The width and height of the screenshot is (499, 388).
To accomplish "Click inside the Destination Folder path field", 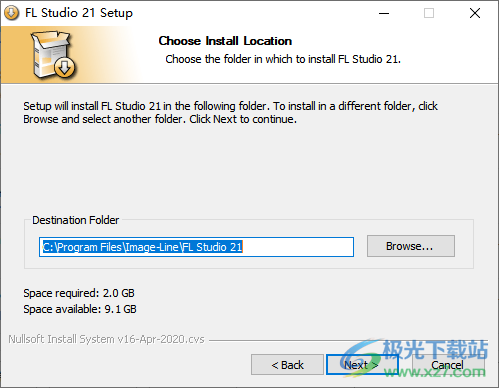I will click(196, 247).
